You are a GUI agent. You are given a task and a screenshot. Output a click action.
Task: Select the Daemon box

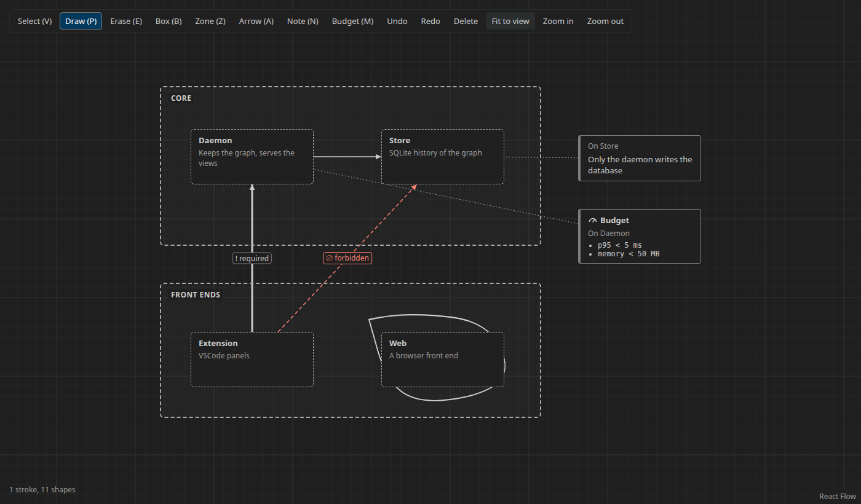[252, 157]
